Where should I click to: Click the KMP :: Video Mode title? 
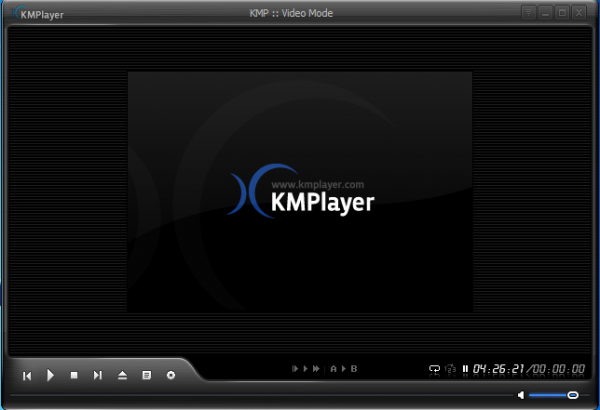(x=291, y=13)
